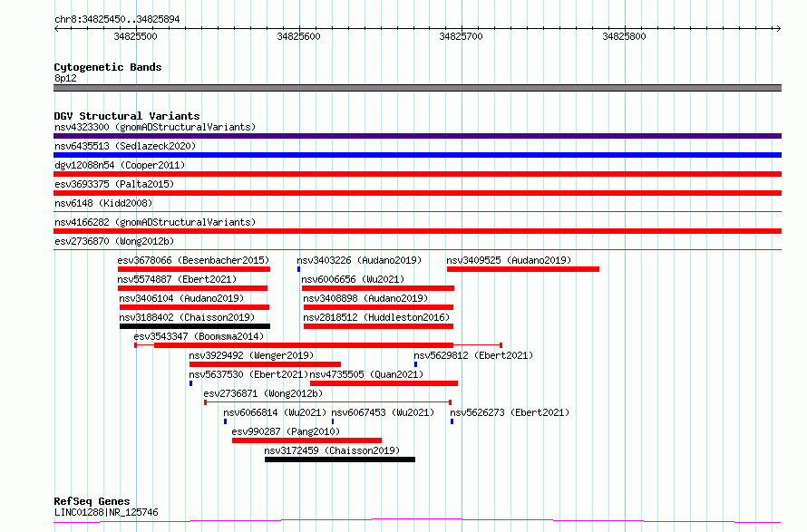Click the LINC01288|NR_125746 gene label
Viewport: 807px width, 532px height.
point(106,512)
